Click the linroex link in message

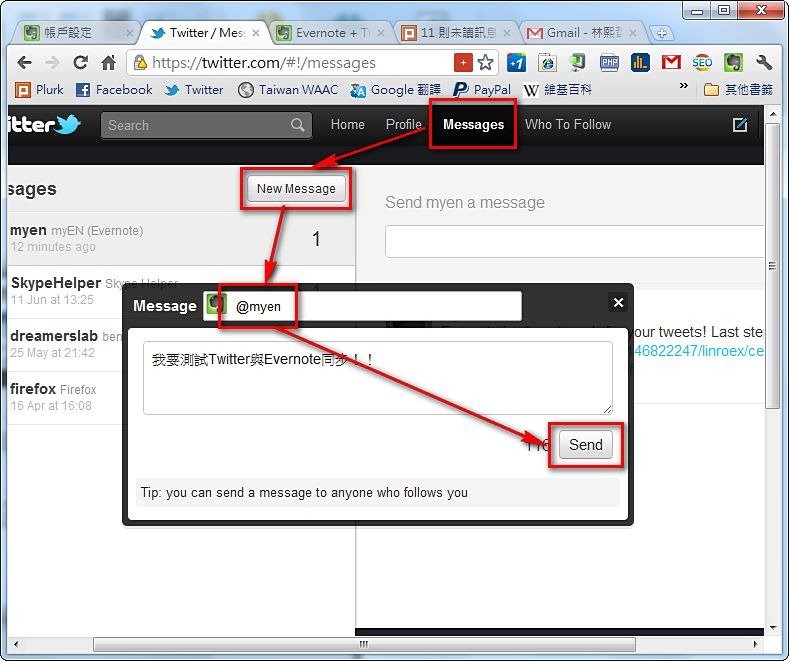click(699, 351)
